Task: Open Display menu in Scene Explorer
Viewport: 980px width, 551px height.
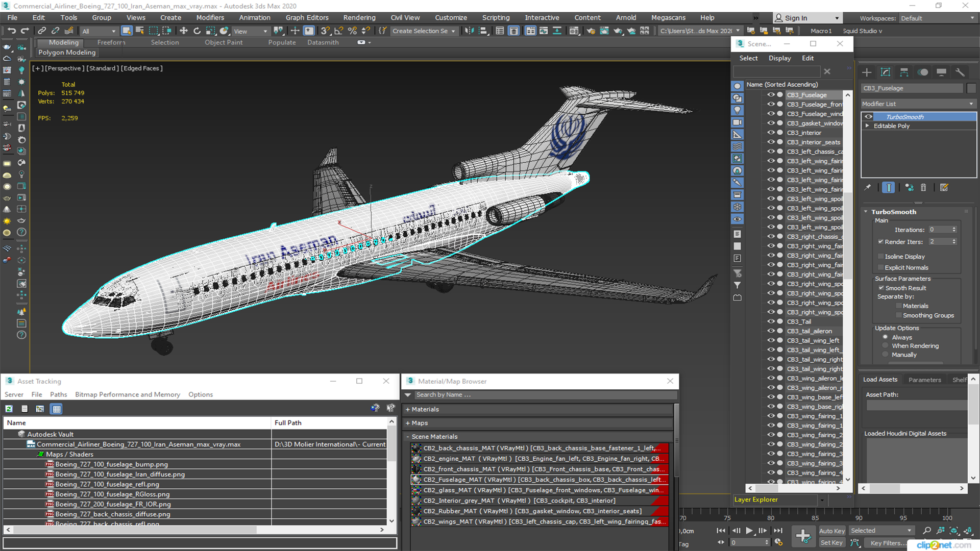Action: tap(779, 58)
